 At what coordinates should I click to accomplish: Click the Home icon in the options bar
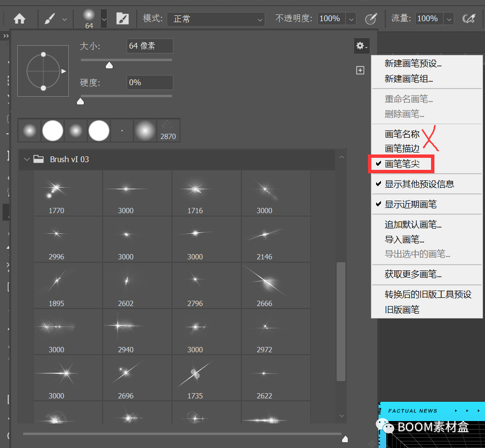(19, 18)
